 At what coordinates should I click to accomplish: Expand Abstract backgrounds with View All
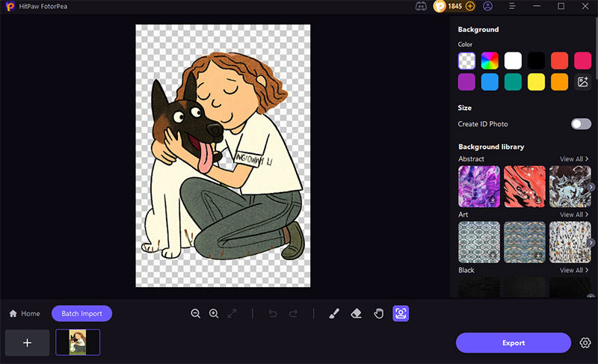[575, 159]
